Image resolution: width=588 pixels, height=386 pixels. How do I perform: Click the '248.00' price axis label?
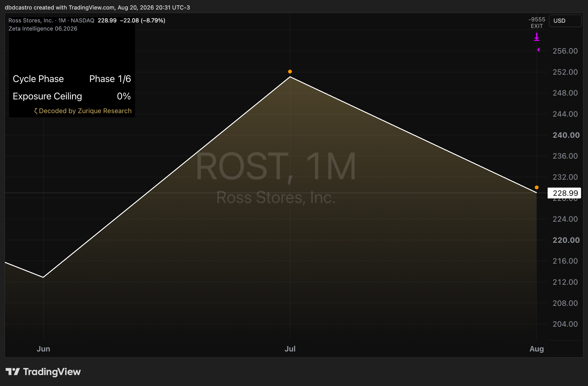click(x=565, y=93)
